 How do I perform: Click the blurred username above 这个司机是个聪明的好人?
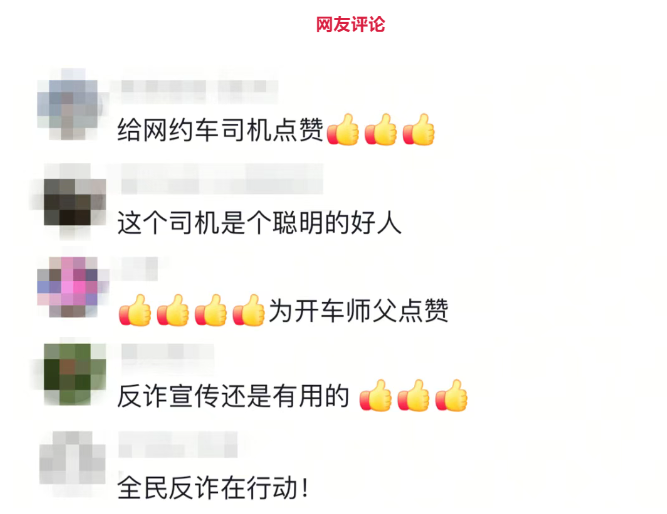pos(221,179)
